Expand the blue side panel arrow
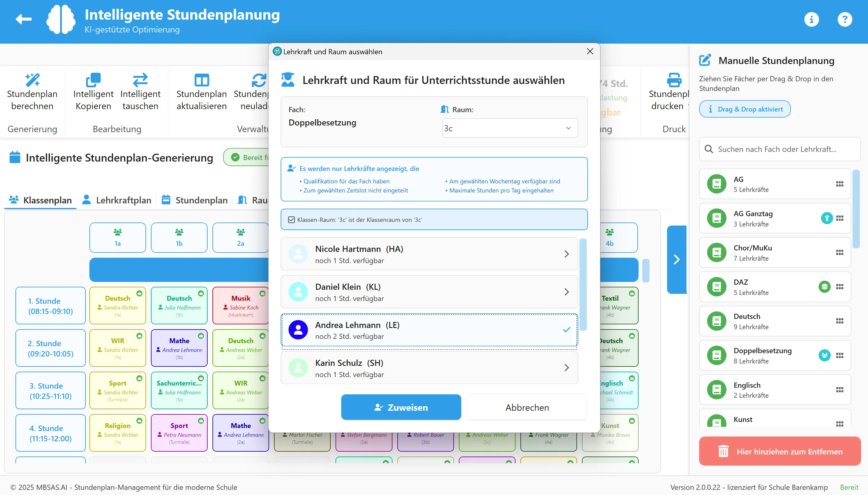 pos(676,259)
